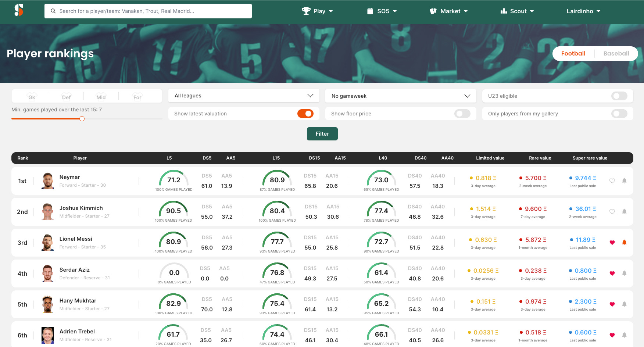644x347 pixels.
Task: Click the heart icon for Adrien Trebel
Action: click(x=612, y=335)
